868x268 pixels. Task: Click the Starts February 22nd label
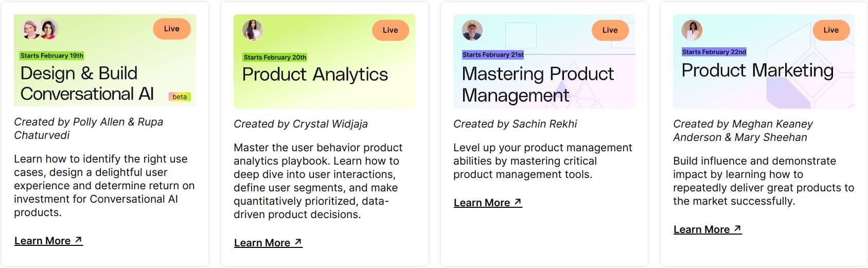pyautogui.click(x=714, y=52)
